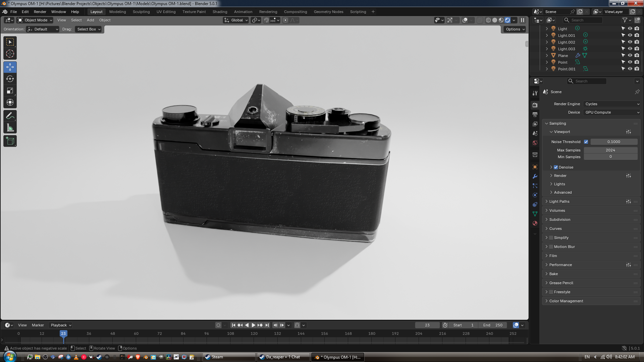Open the Add Cube tool
The width and height of the screenshot is (644, 362).
pyautogui.click(x=10, y=141)
